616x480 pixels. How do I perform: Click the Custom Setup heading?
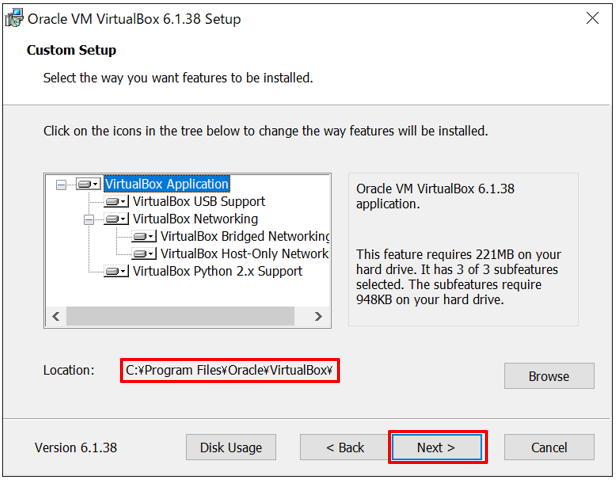(72, 50)
